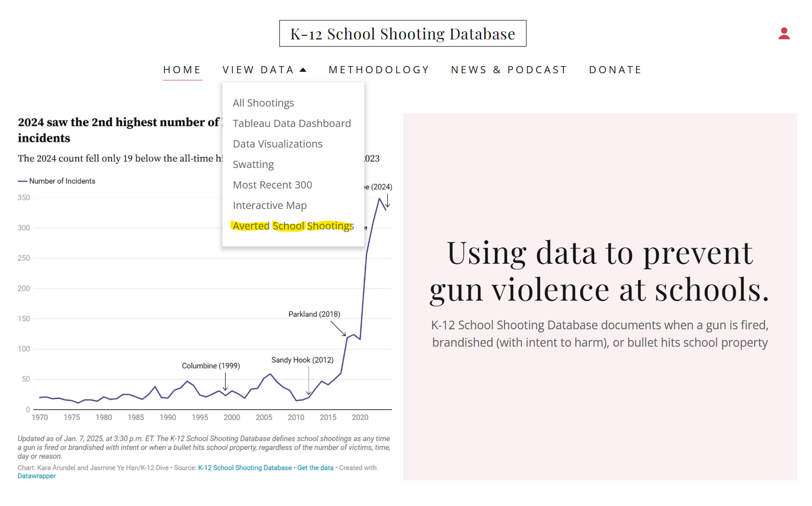This screenshot has height=506, width=812.
Task: Click the Columbine (1999) annotation
Action: point(211,366)
